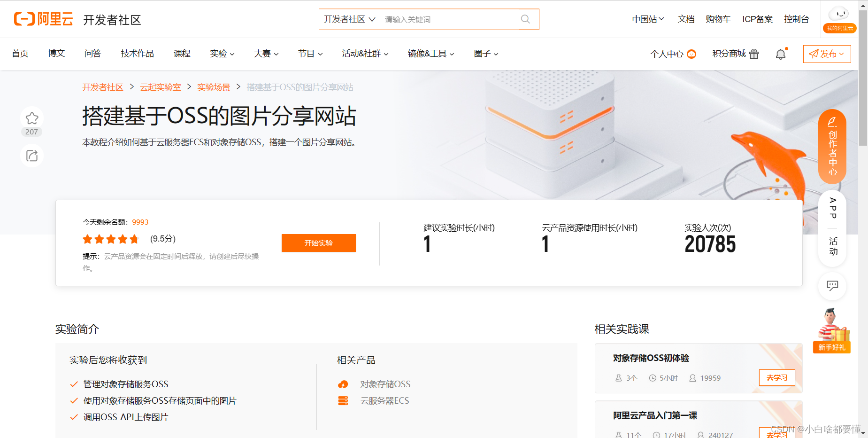Click the 开发者社区 header title

(x=112, y=20)
